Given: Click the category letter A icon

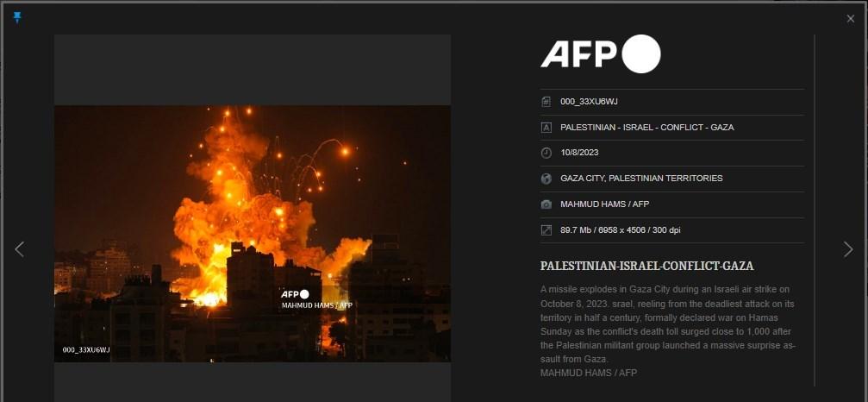Looking at the screenshot, I should pyautogui.click(x=546, y=128).
